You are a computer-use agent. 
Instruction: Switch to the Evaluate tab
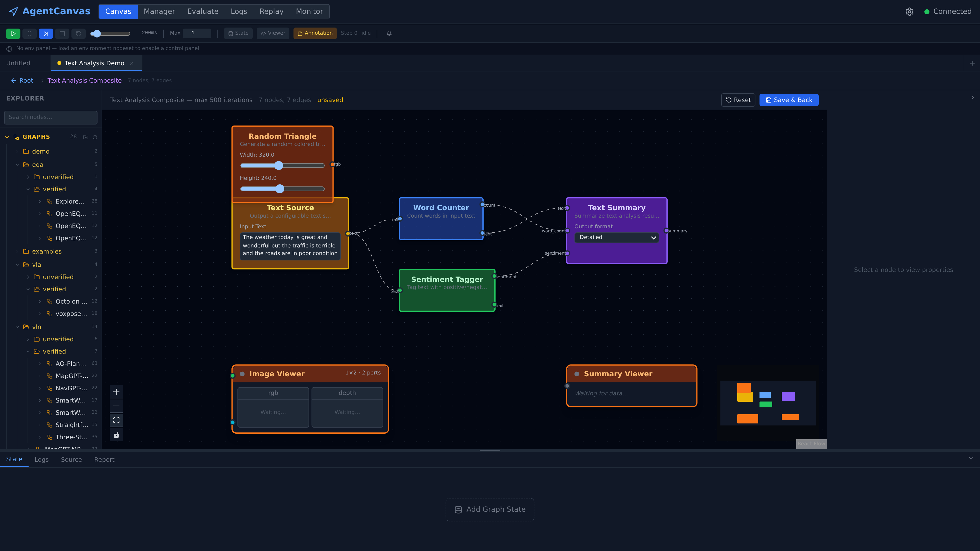pos(203,11)
